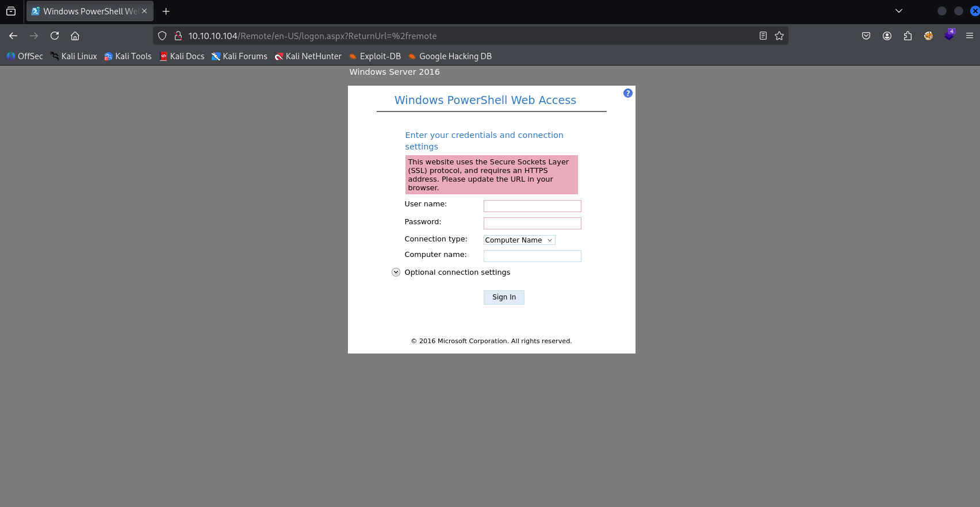The image size is (980, 507).
Task: Open the Google Hacking DB bookmark
Action: 450,56
